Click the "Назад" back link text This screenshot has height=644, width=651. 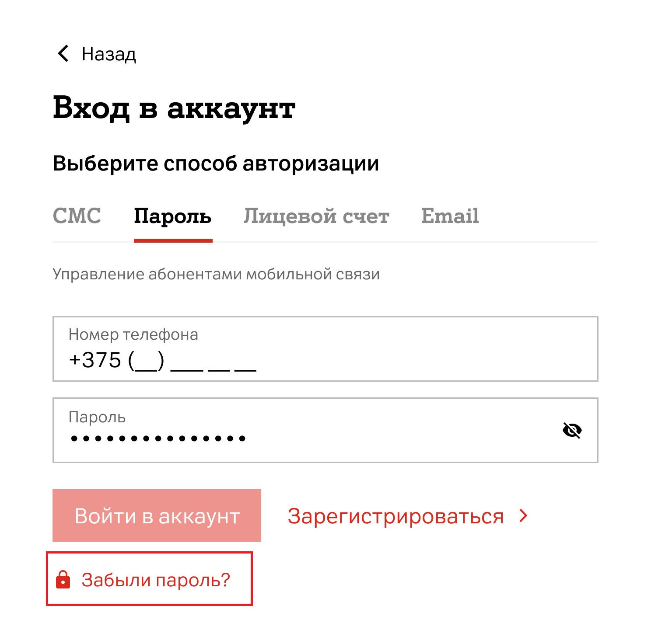pyautogui.click(x=109, y=54)
